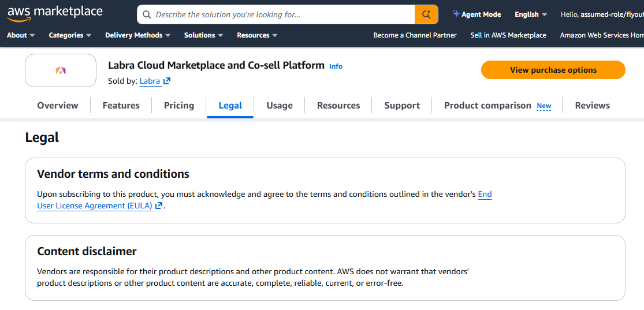Click the EULA external link icon
This screenshot has width=644, height=310.
[x=159, y=206]
